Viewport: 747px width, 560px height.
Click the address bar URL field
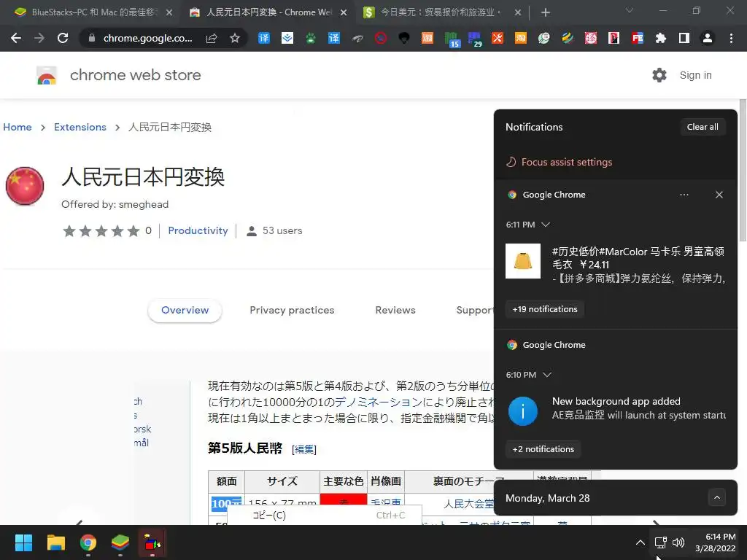(147, 38)
